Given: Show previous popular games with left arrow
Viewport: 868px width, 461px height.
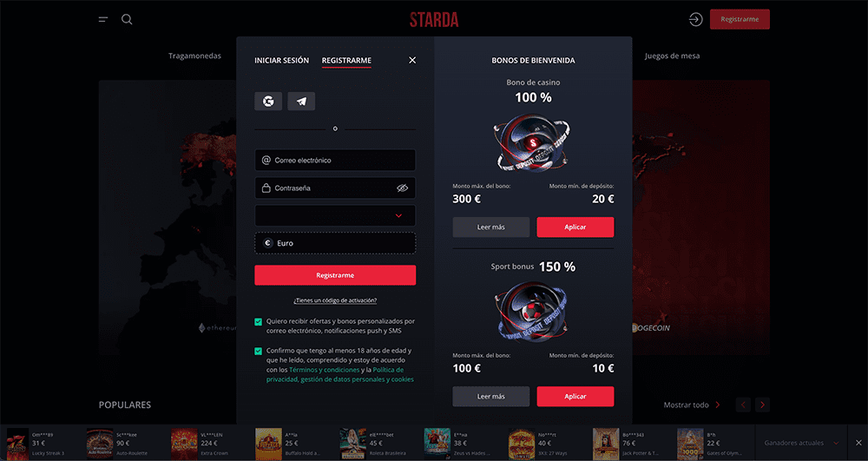Looking at the screenshot, I should pos(744,405).
